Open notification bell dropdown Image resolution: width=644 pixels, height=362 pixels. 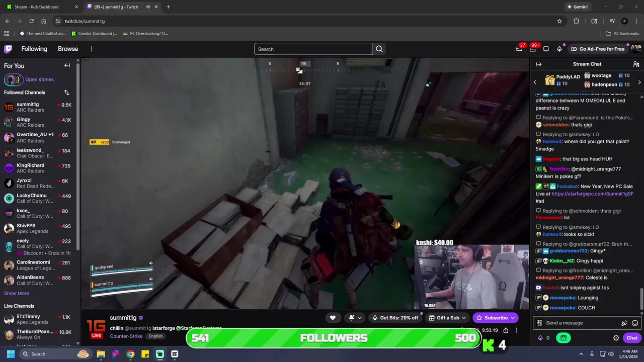click(354, 318)
